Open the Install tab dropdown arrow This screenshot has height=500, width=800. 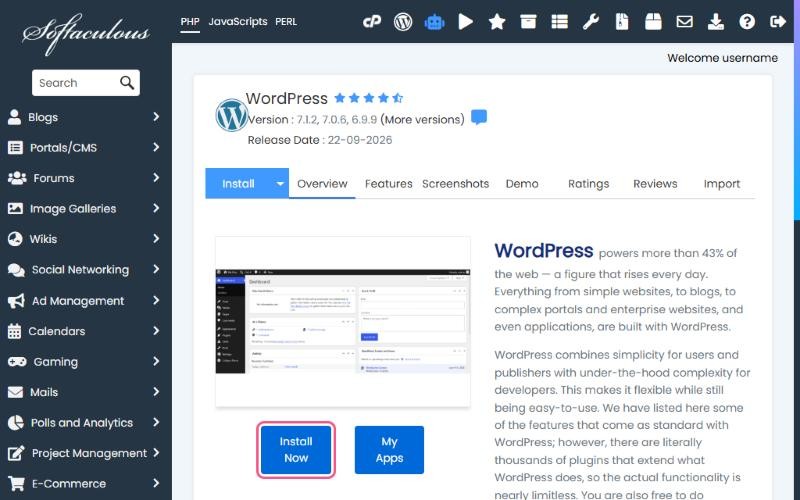point(280,184)
